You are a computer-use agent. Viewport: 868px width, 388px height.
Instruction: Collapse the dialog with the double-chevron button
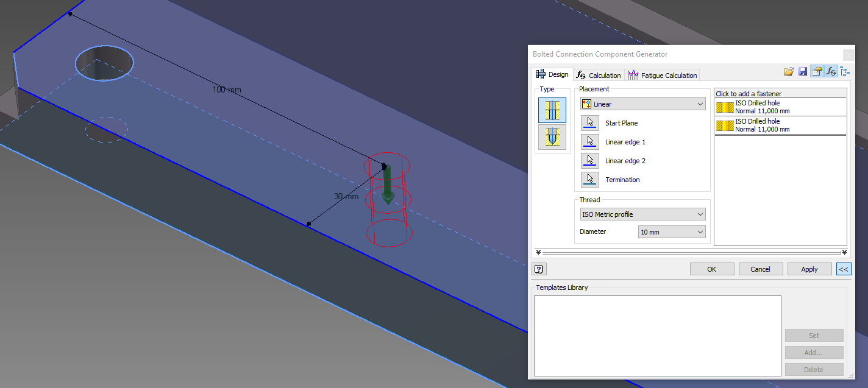[x=844, y=269]
